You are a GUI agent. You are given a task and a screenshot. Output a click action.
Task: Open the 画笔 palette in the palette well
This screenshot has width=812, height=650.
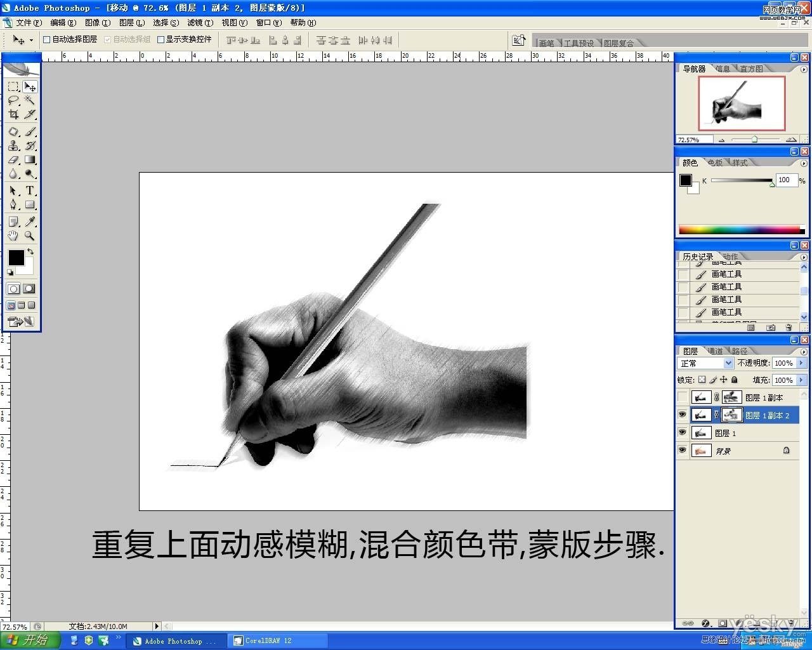pos(546,43)
